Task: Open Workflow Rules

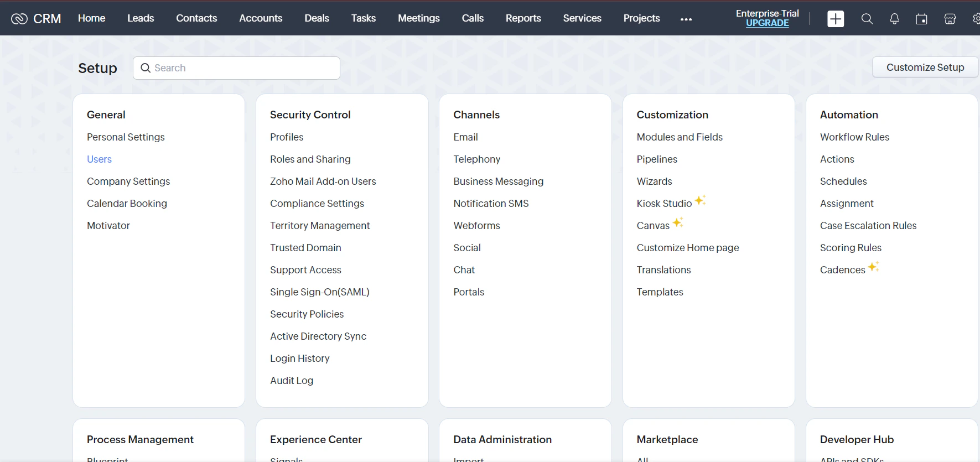Action: (x=854, y=137)
